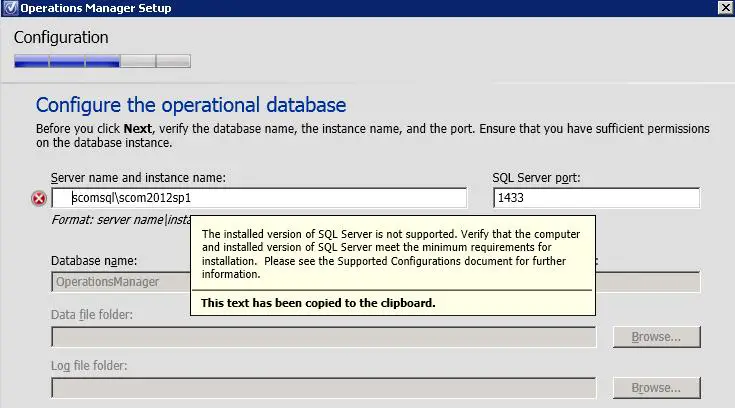The image size is (735, 408).
Task: Click Browse button for Log file folder
Action: pyautogui.click(x=656, y=388)
